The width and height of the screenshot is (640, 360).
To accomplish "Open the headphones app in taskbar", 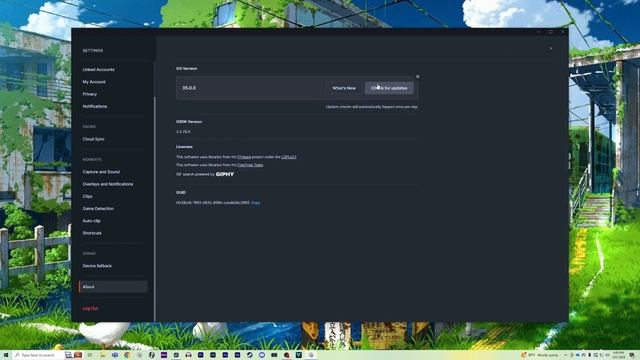I will point(188,355).
